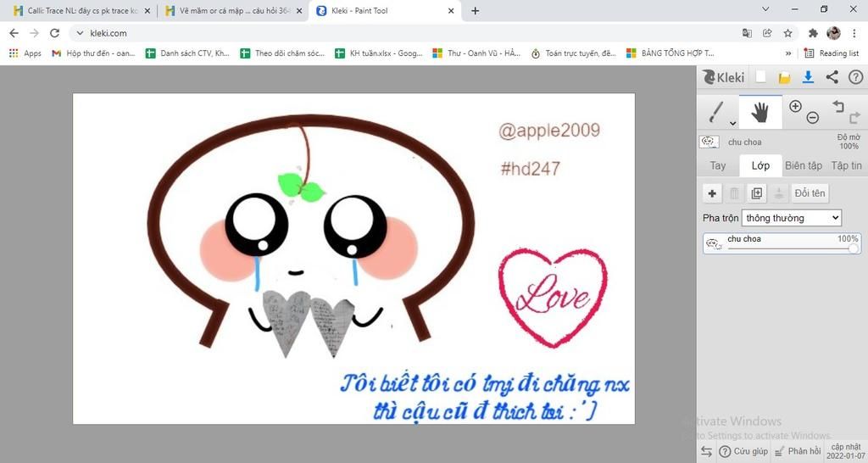Bookmark this page with the star

click(x=787, y=33)
